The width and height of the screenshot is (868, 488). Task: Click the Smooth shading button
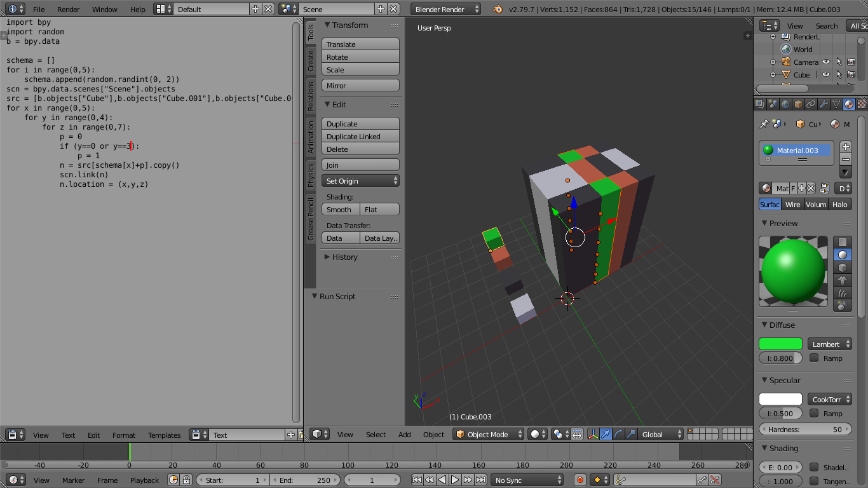(341, 210)
